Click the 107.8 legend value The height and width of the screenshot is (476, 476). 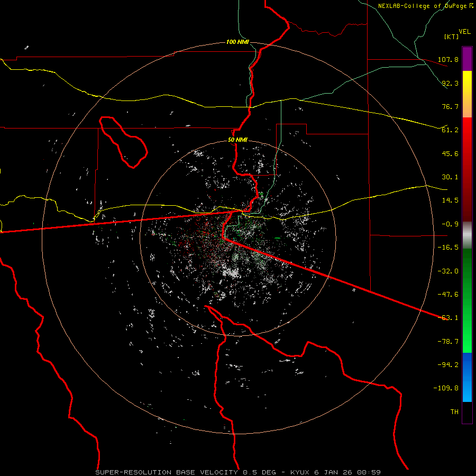coord(448,59)
